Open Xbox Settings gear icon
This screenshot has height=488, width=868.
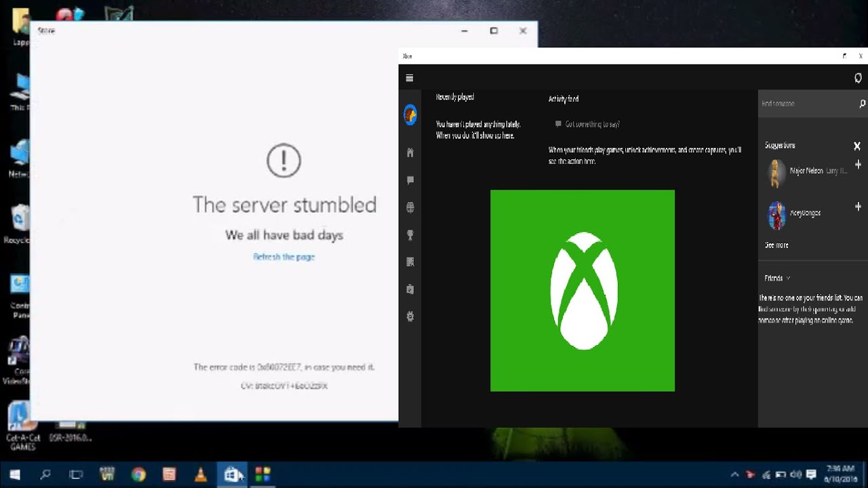click(410, 316)
